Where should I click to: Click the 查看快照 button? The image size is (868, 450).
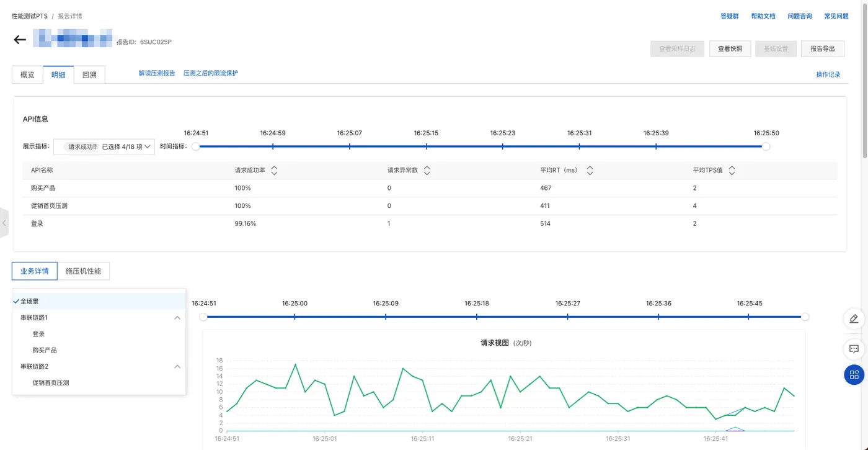tap(730, 48)
